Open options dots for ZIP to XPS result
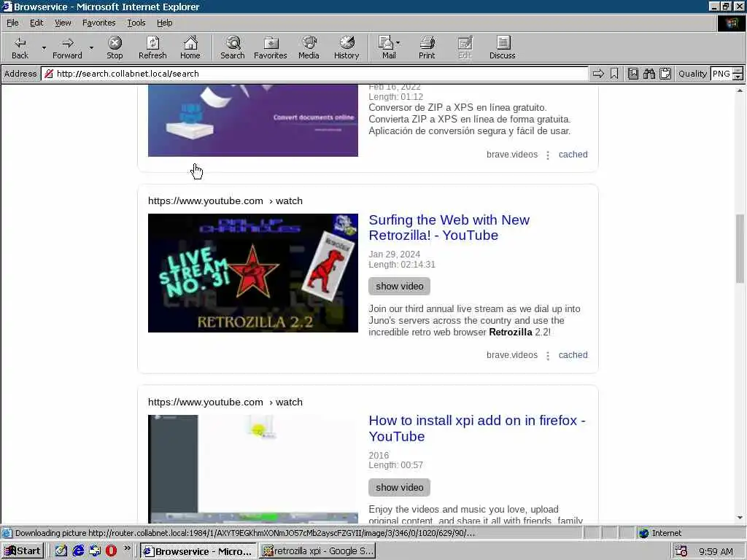This screenshot has height=560, width=747. point(548,155)
